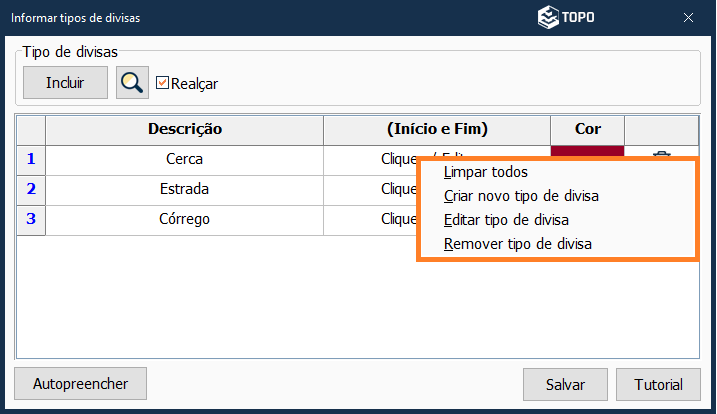Choose Limpar todos from context menu
Image resolution: width=717 pixels, height=414 pixels.
[485, 172]
